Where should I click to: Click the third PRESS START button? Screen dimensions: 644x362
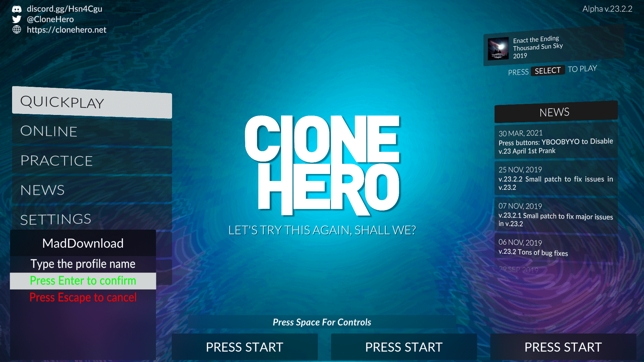tap(563, 346)
